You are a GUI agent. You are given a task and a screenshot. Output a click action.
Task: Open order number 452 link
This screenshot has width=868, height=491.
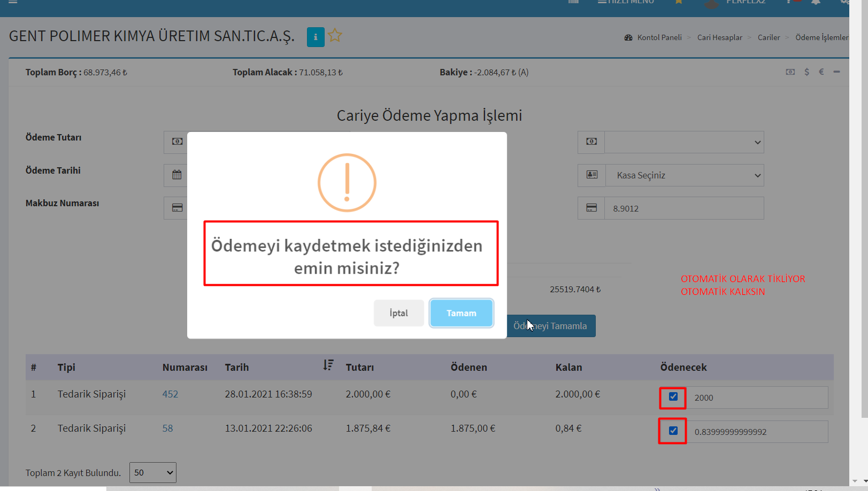tap(170, 394)
